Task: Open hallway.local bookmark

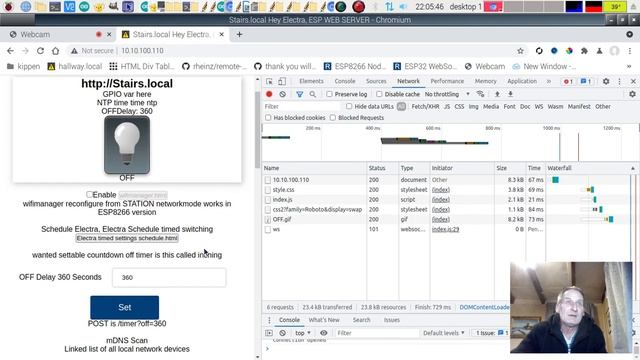Action: pyautogui.click(x=75, y=66)
